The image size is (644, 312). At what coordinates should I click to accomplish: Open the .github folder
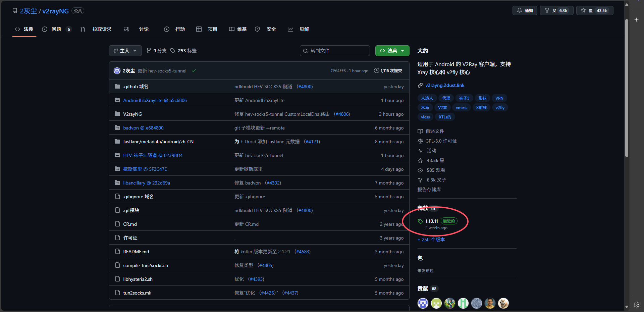136,87
